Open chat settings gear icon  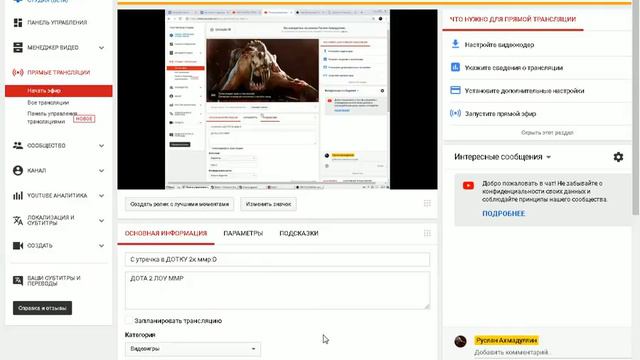[618, 157]
